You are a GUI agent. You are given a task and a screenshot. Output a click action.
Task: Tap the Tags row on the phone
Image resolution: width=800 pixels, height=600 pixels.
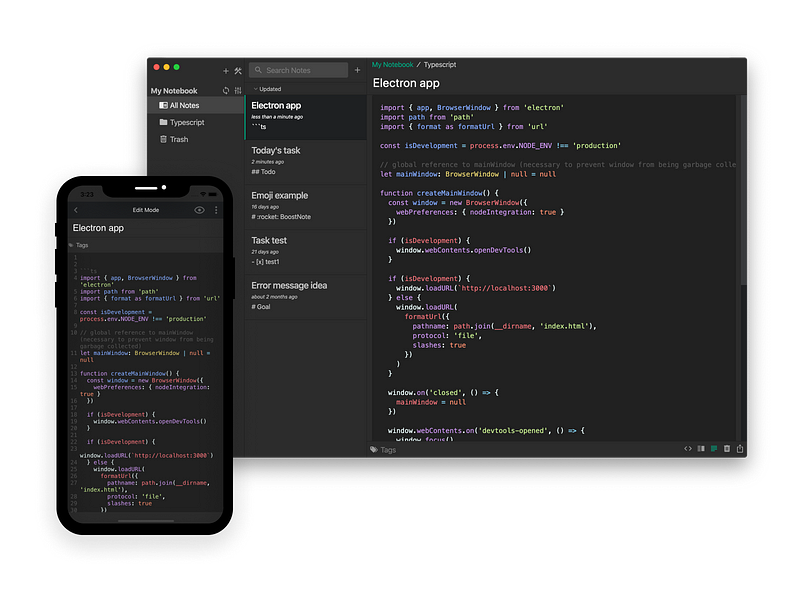[145, 245]
